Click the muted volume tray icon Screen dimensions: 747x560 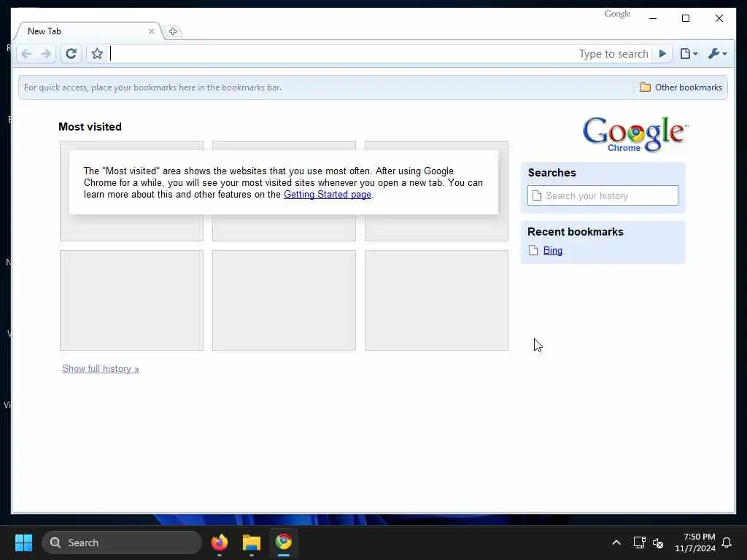pos(658,542)
